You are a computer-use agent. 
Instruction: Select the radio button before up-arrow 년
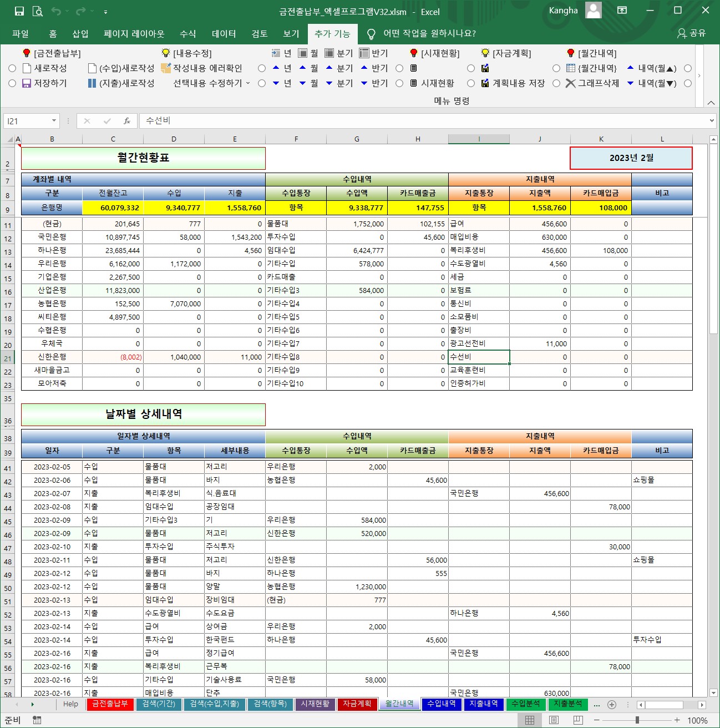click(262, 68)
